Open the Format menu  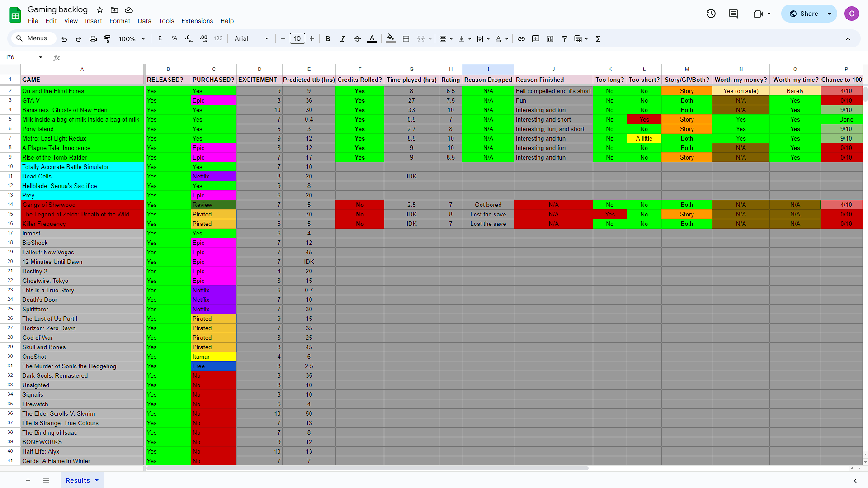(120, 21)
